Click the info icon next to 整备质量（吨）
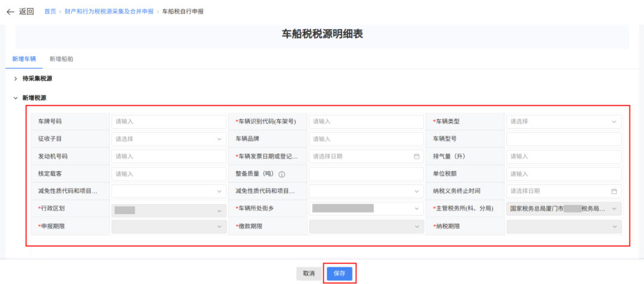644x284 pixels. click(281, 174)
